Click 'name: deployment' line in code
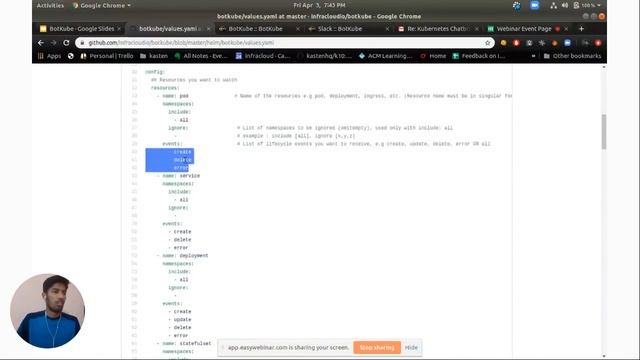Image resolution: width=640 pixels, height=360 pixels. click(x=185, y=256)
